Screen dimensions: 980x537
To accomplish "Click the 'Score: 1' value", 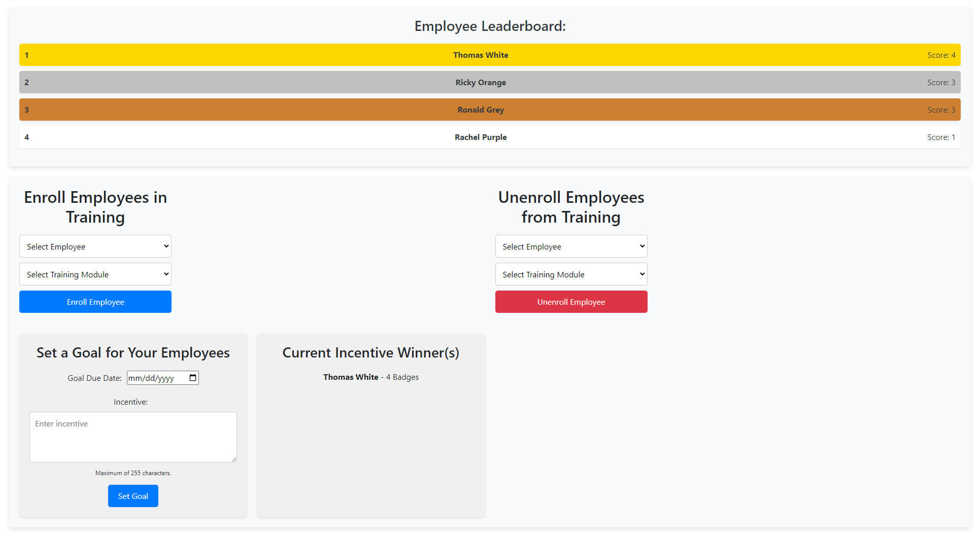I will click(941, 137).
